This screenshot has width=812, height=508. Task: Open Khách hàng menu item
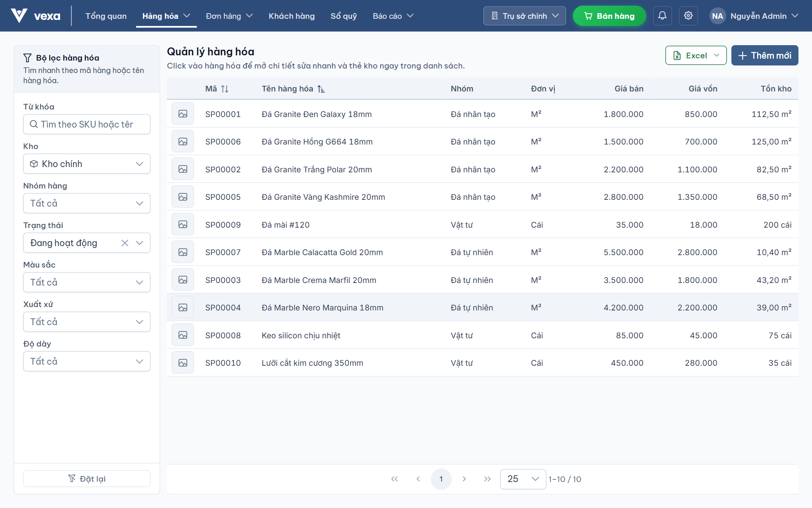pyautogui.click(x=292, y=16)
